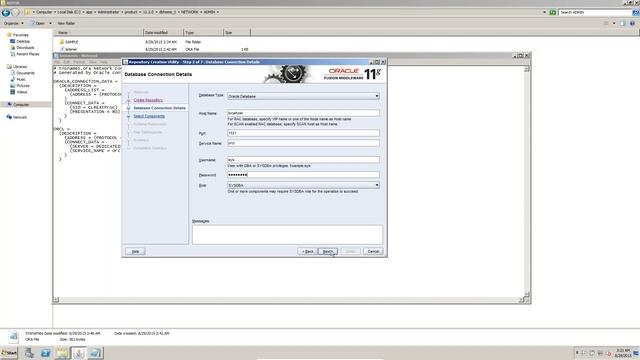The height and width of the screenshot is (360, 640).
Task: Click Notepad icon on taskbar
Action: pyautogui.click(x=95, y=353)
